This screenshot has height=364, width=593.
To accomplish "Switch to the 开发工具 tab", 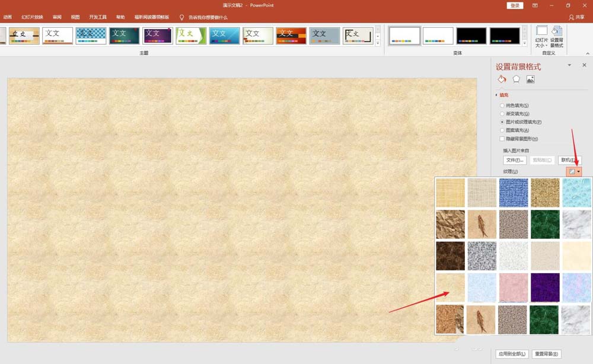I will coord(98,17).
